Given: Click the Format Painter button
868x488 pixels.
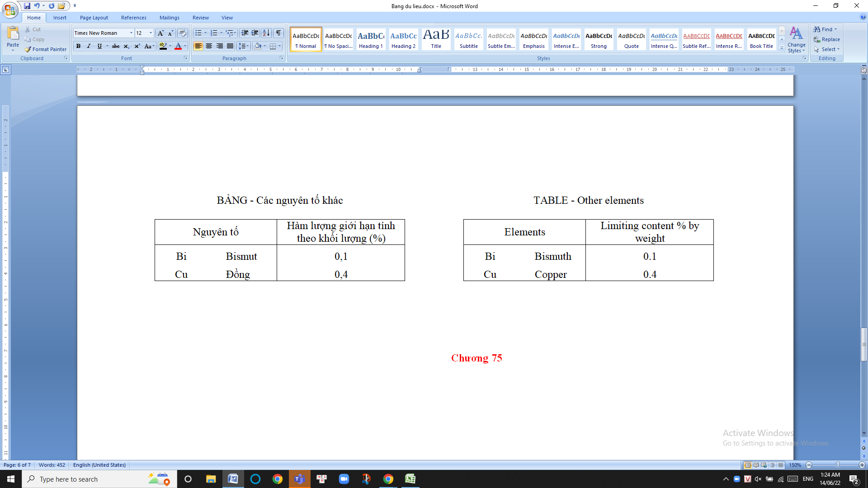Looking at the screenshot, I should (45, 49).
